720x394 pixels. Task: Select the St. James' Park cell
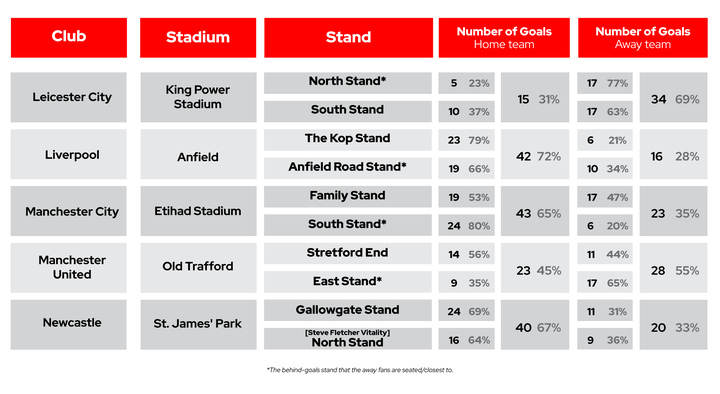click(198, 325)
